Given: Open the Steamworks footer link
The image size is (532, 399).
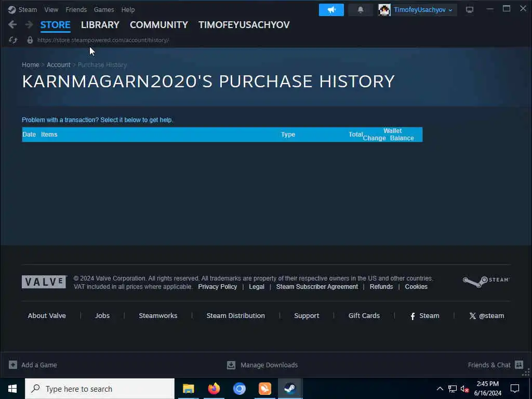Looking at the screenshot, I should (158, 315).
